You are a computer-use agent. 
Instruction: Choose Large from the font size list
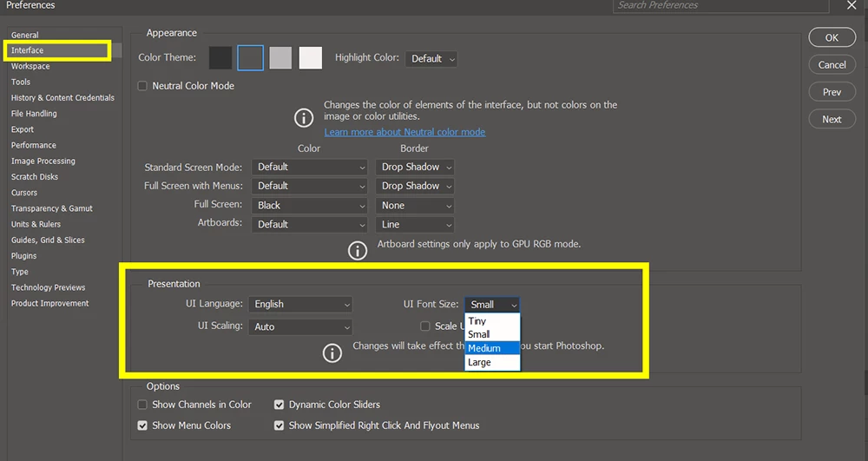492,363
